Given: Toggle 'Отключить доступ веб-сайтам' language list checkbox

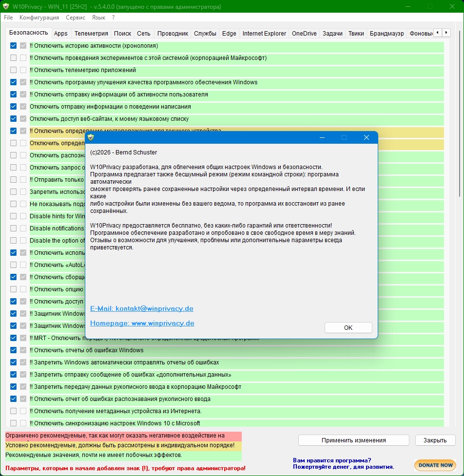Looking at the screenshot, I should pos(13,118).
